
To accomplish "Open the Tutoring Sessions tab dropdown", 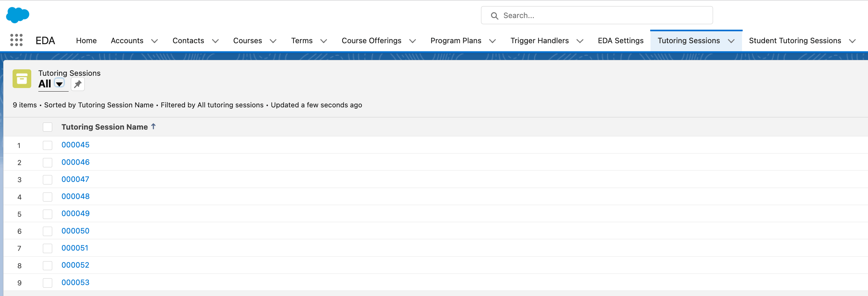I will click(x=731, y=41).
